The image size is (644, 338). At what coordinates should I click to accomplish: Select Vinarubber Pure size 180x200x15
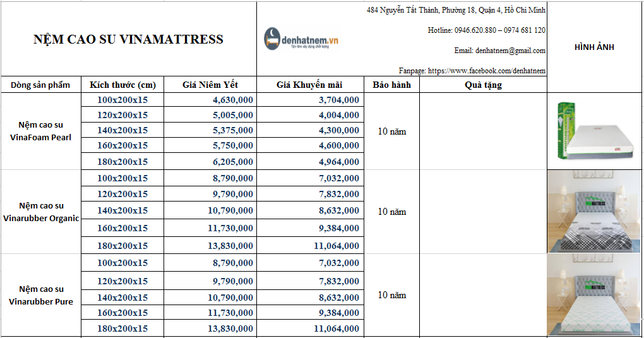(122, 329)
